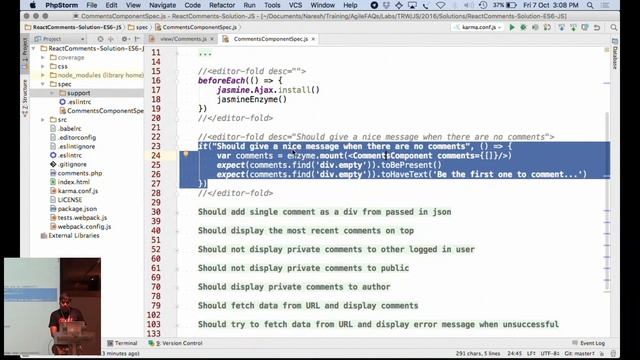Click the undo/revert arrow toolbar icon

pos(597,27)
